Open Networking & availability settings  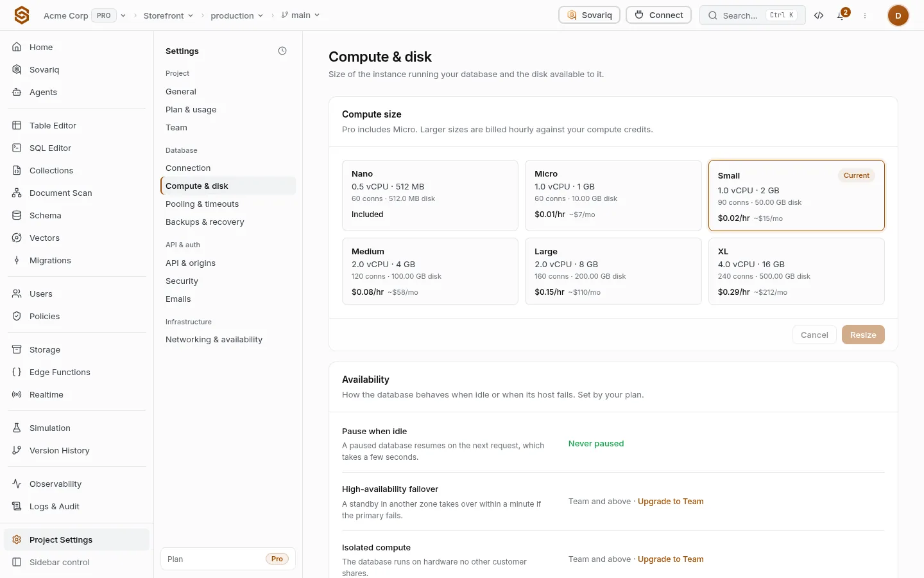coord(228,340)
